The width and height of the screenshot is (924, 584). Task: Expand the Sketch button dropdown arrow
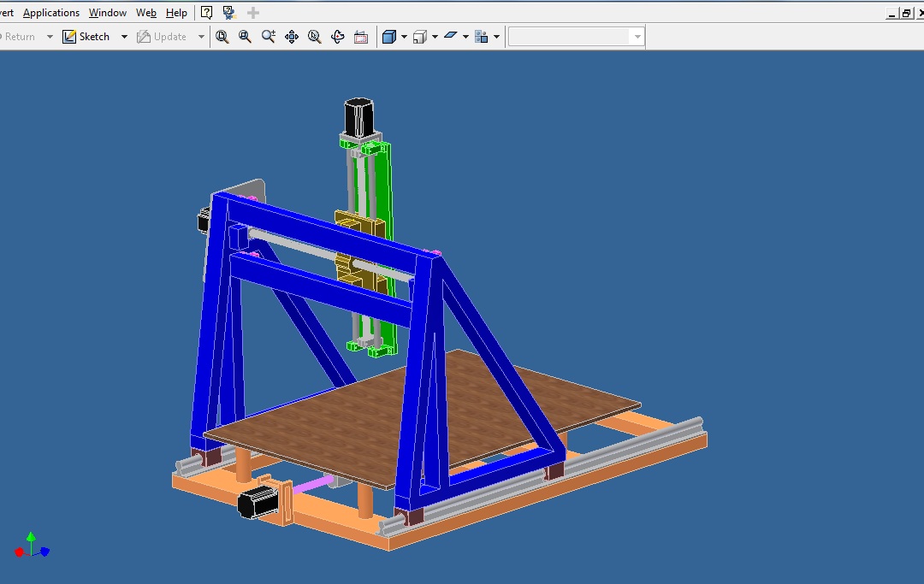pyautogui.click(x=124, y=37)
